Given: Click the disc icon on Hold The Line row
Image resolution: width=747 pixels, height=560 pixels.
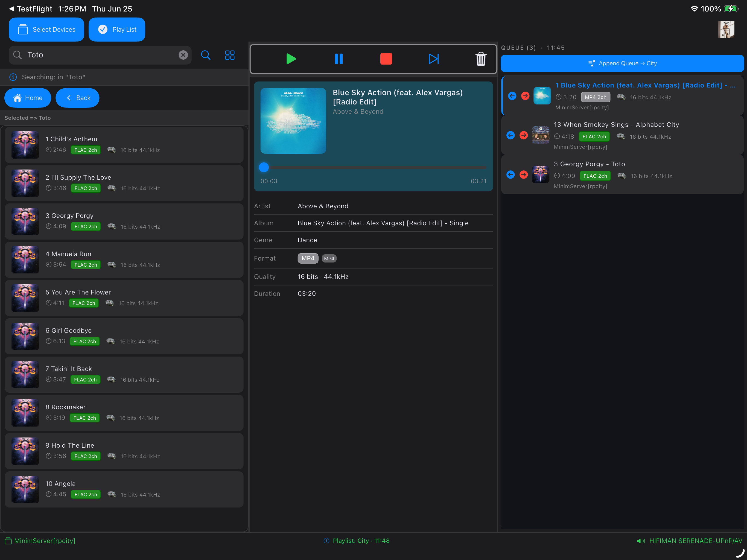Looking at the screenshot, I should 112,456.
